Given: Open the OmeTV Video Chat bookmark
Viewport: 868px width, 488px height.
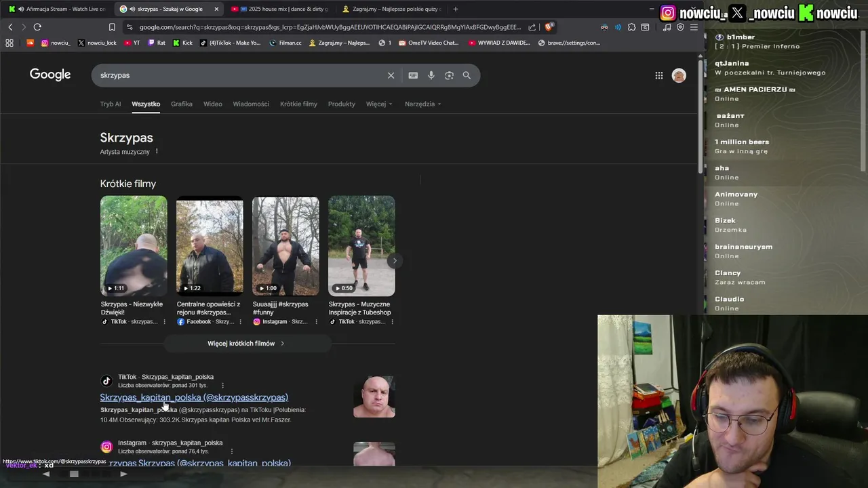Looking at the screenshot, I should coord(429,43).
